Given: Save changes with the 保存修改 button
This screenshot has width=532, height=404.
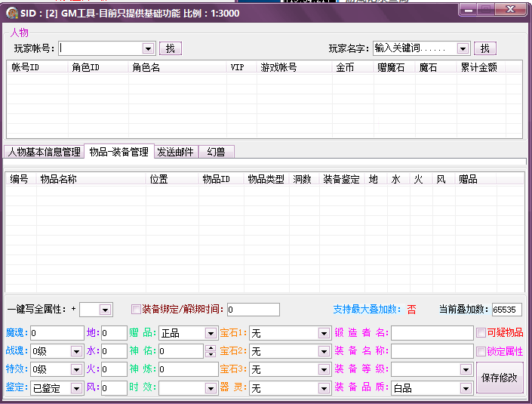Looking at the screenshot, I should tap(499, 378).
